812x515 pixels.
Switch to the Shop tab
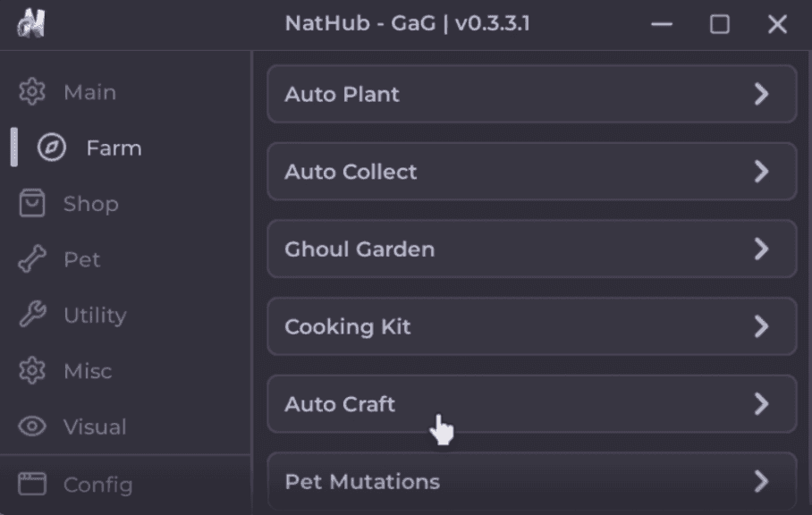click(89, 203)
